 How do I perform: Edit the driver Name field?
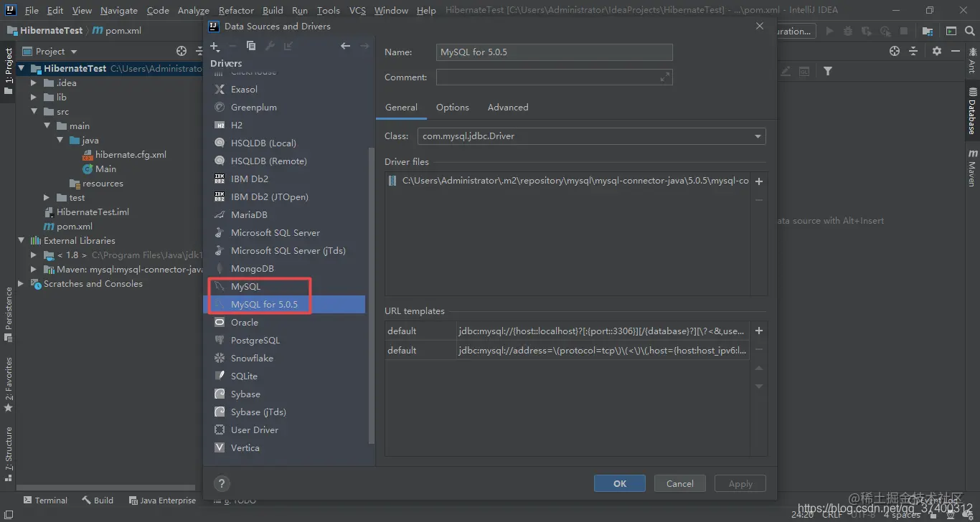tap(555, 52)
